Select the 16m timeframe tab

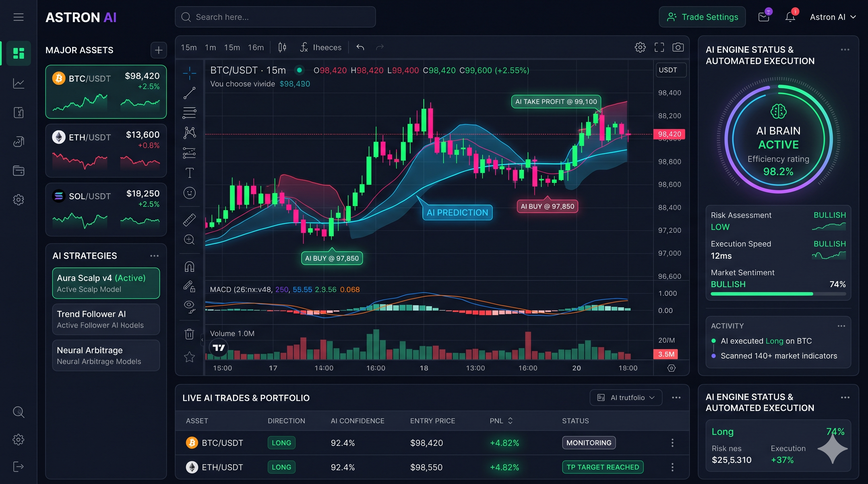tap(256, 48)
